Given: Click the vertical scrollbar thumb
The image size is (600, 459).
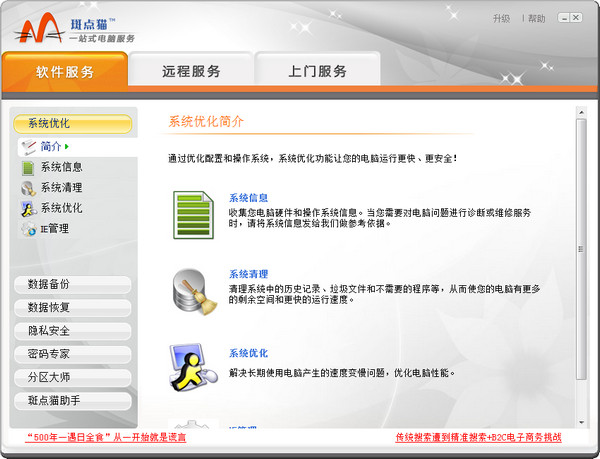Looking at the screenshot, I should tap(582, 249).
